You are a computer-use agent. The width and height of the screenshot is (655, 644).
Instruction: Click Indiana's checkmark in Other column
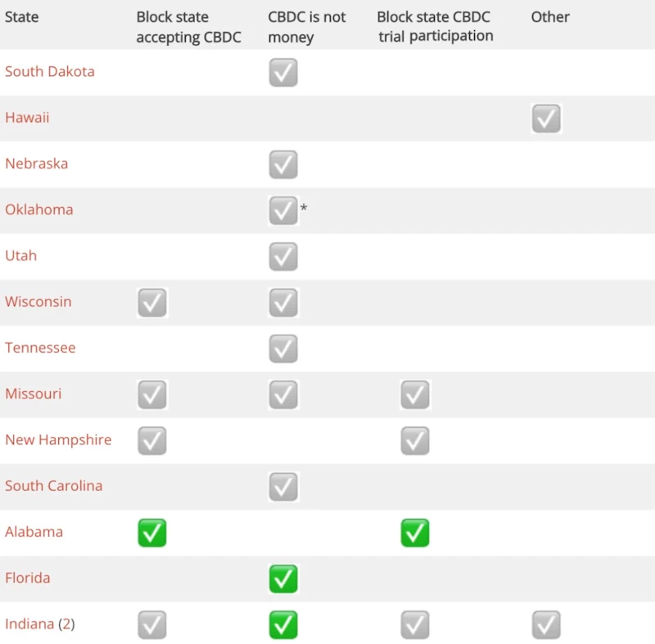(x=546, y=625)
